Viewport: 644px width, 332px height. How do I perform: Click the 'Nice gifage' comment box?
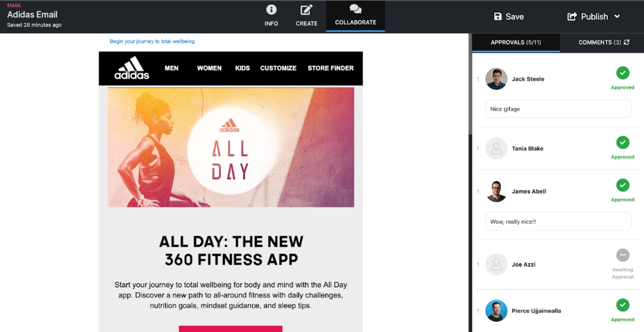point(558,109)
